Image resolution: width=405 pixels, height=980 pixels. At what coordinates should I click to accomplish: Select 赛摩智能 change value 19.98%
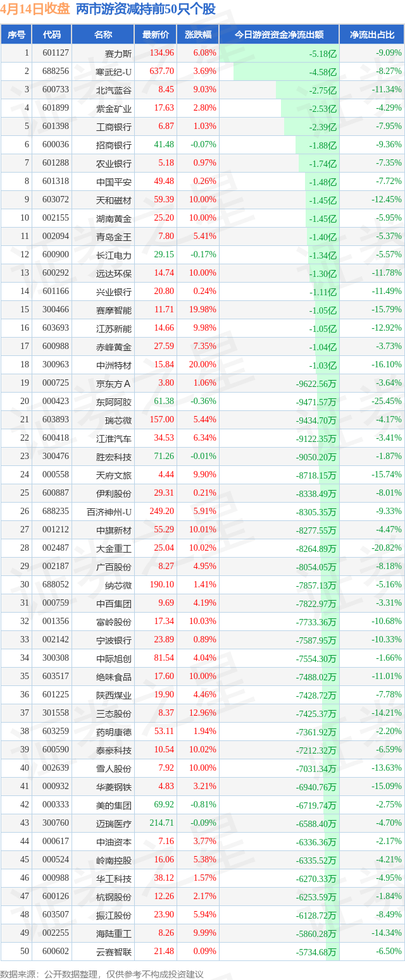pos(202,310)
